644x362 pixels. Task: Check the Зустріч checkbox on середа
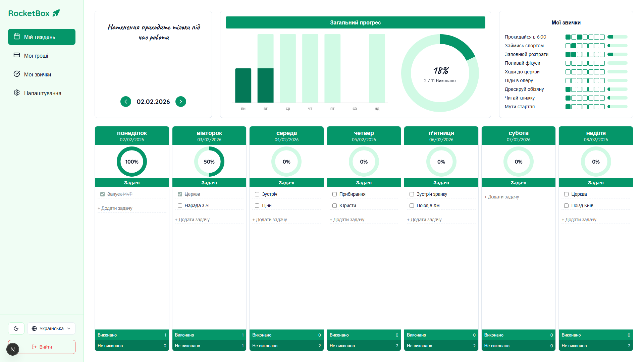point(257,194)
